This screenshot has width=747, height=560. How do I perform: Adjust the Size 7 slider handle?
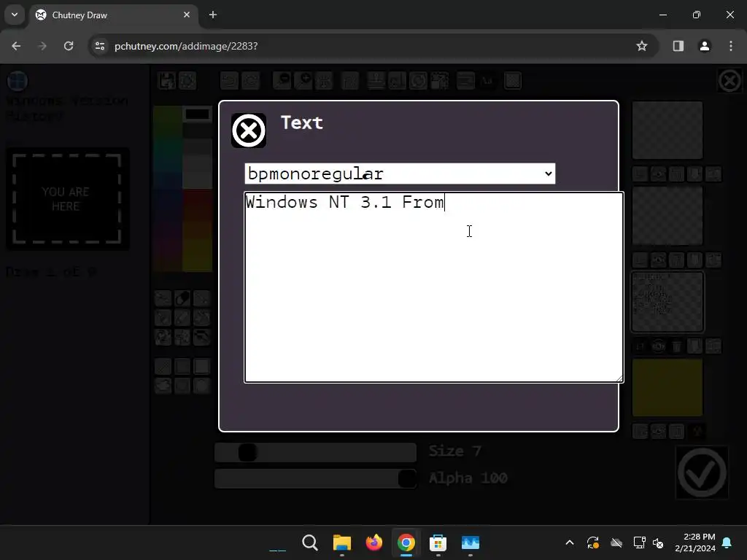(247, 452)
